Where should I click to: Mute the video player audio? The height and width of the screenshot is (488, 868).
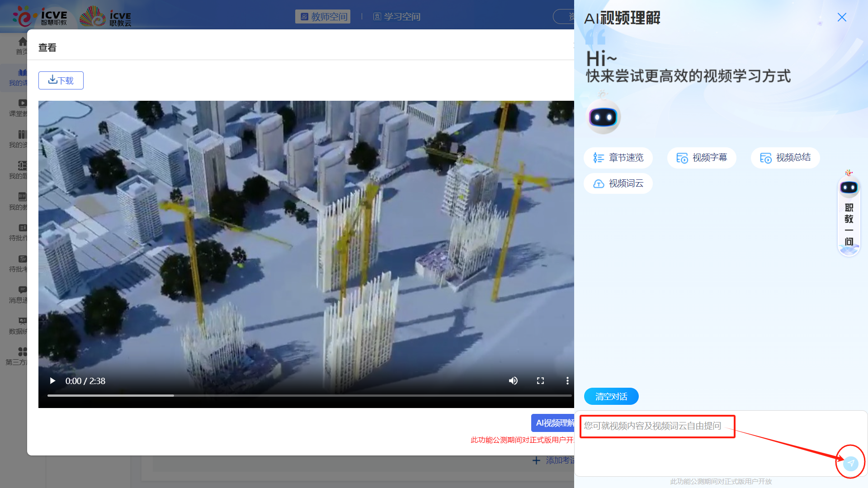tap(513, 381)
